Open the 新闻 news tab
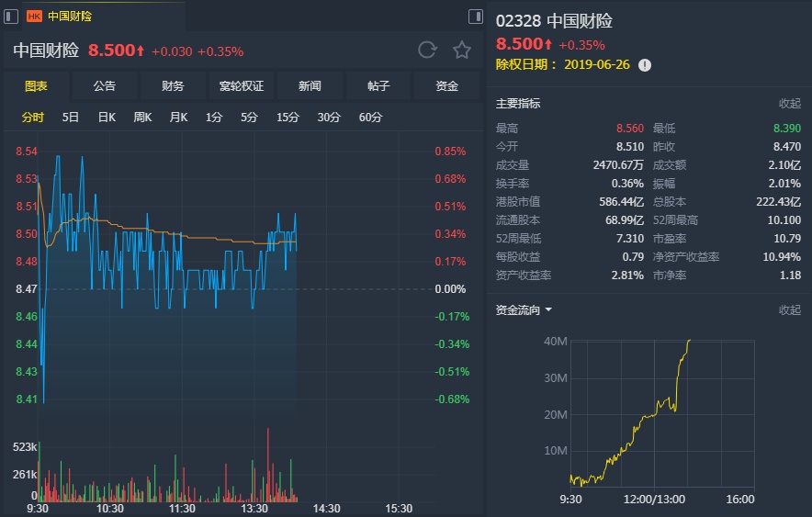Image resolution: width=812 pixels, height=517 pixels. tap(310, 86)
